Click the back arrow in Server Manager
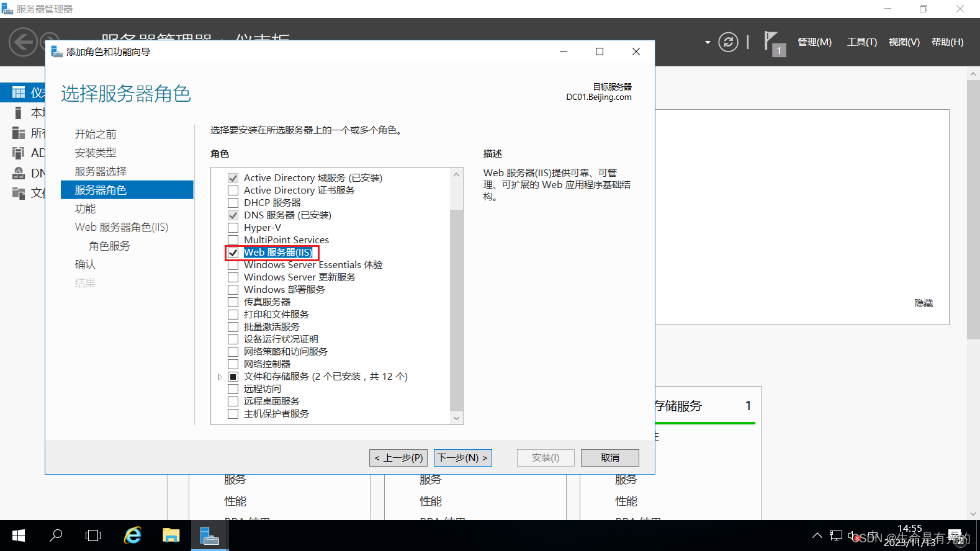The height and width of the screenshot is (551, 980). point(24,42)
